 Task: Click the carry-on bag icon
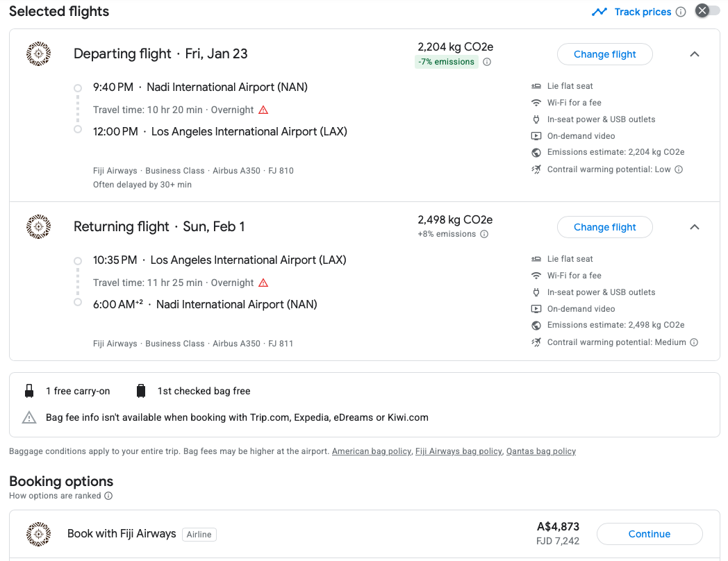pos(29,390)
